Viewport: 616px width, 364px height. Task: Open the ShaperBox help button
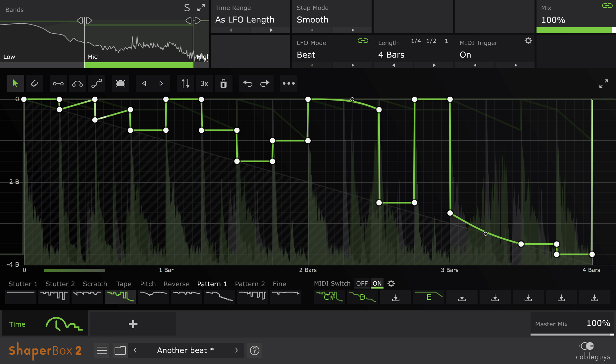click(x=254, y=350)
